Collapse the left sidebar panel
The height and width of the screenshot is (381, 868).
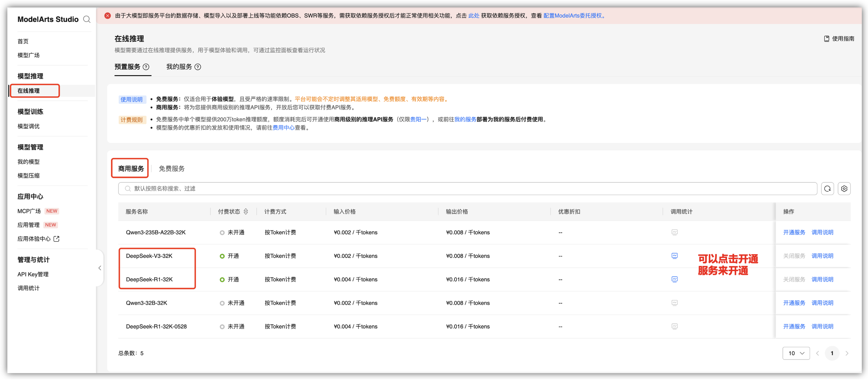tap(100, 268)
